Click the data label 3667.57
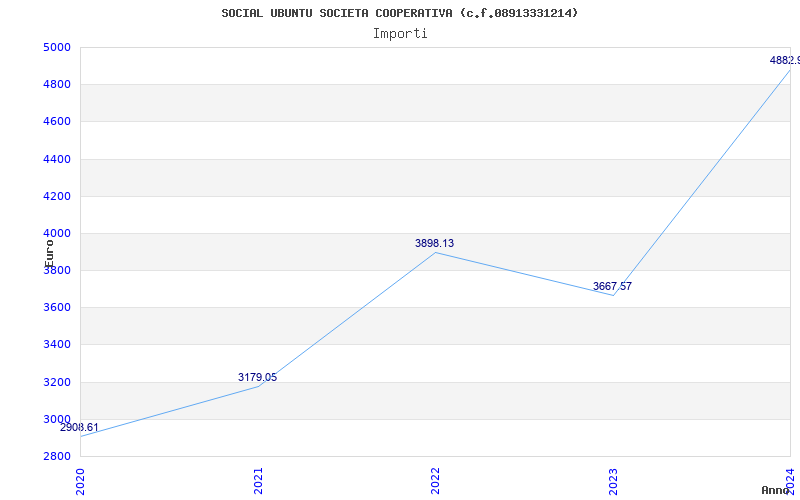Image resolution: width=800 pixels, height=500 pixels. [x=612, y=286]
